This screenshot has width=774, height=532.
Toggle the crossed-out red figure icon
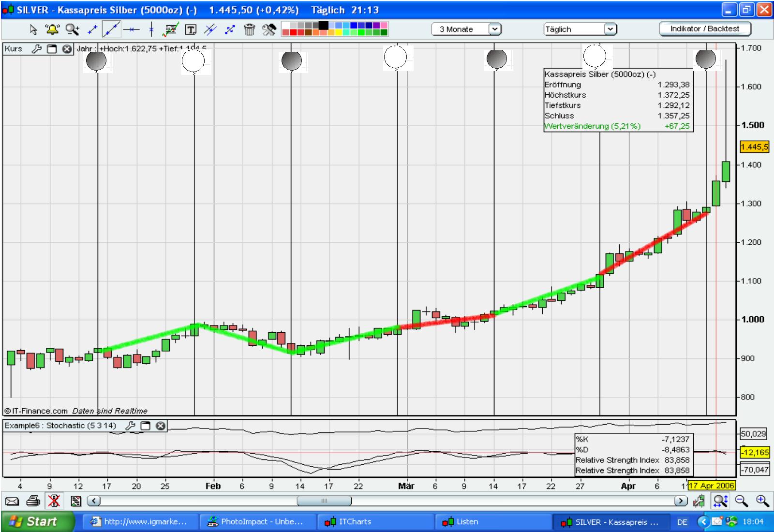point(54,501)
